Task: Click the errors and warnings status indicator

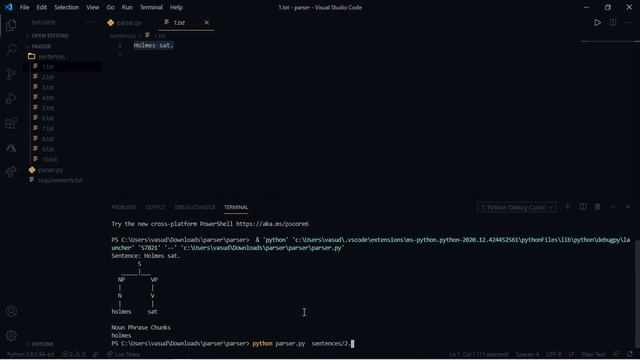Action: 73,354
